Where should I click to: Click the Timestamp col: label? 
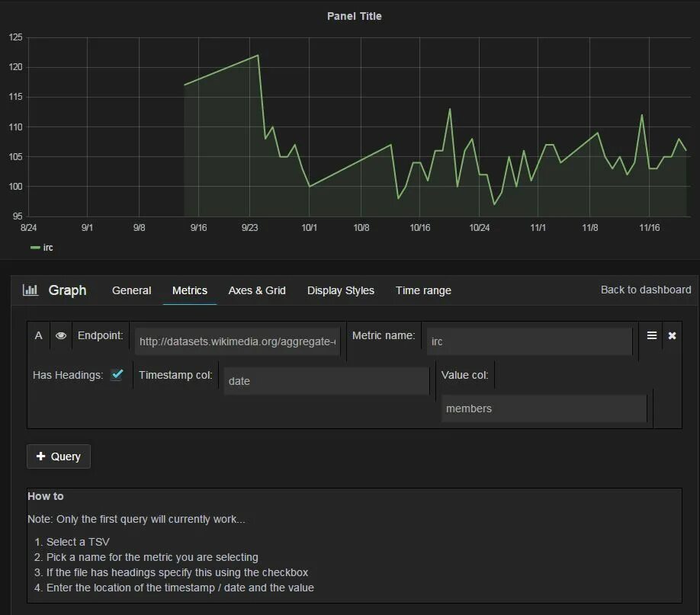175,375
